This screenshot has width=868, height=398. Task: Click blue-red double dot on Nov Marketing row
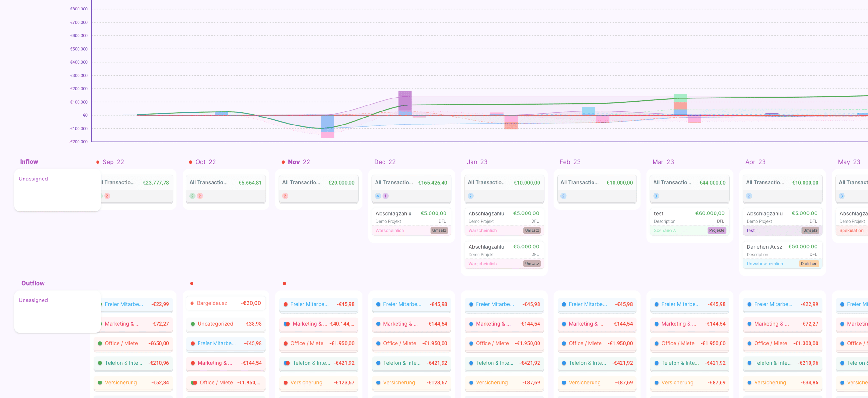click(287, 324)
